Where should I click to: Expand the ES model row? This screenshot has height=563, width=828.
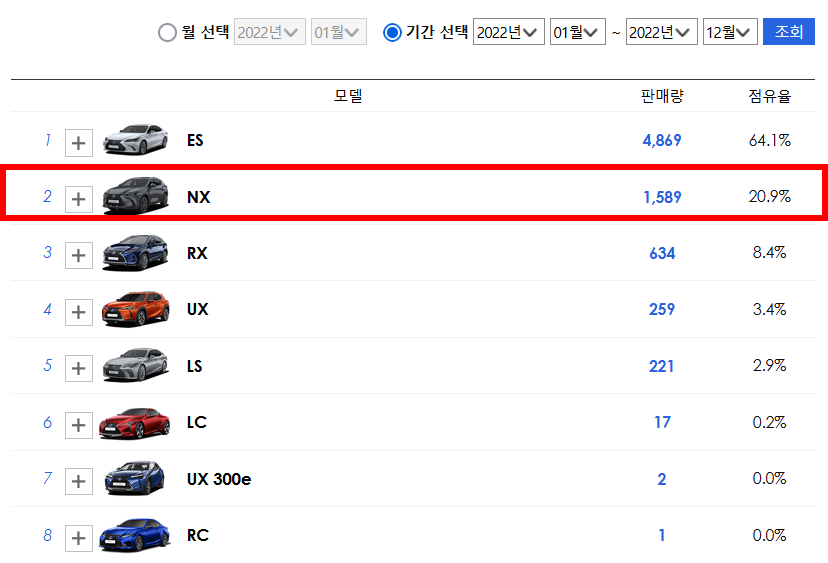(79, 143)
